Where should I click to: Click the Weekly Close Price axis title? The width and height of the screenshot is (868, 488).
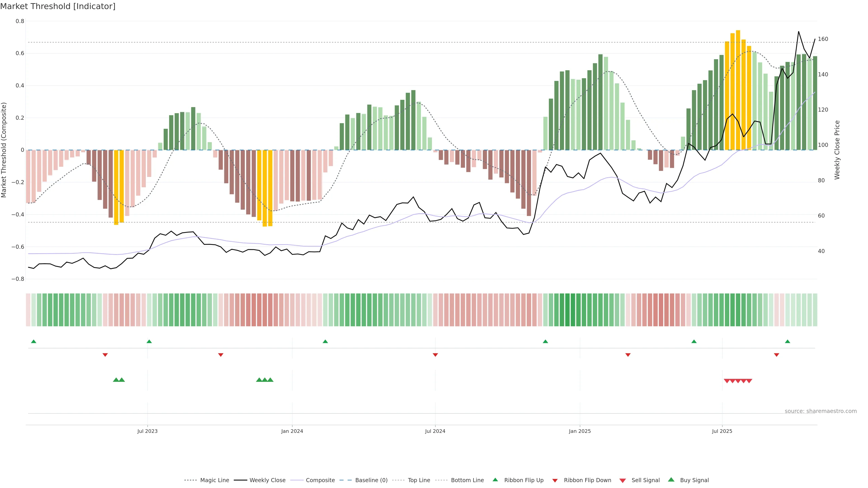(x=837, y=150)
